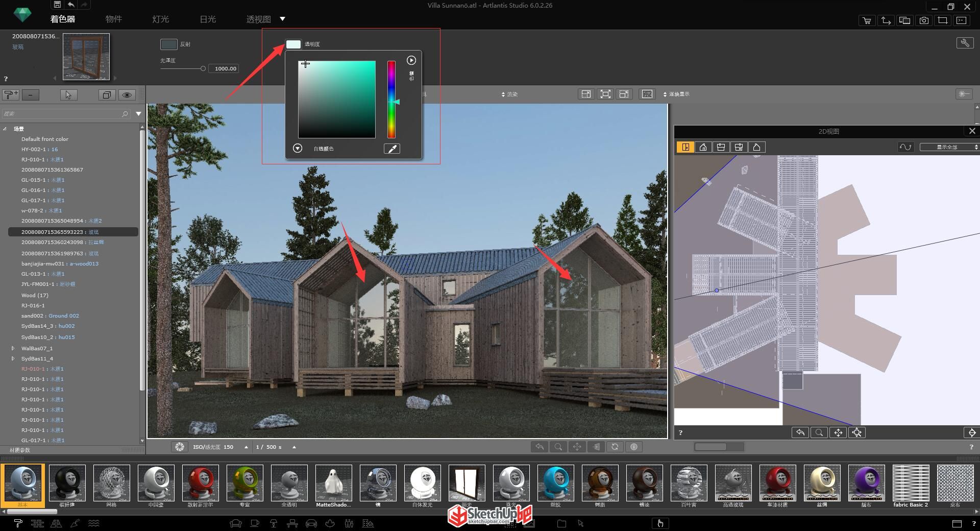Click the curve path icon in 2D view
Viewport: 980px width, 531px height.
pos(905,147)
